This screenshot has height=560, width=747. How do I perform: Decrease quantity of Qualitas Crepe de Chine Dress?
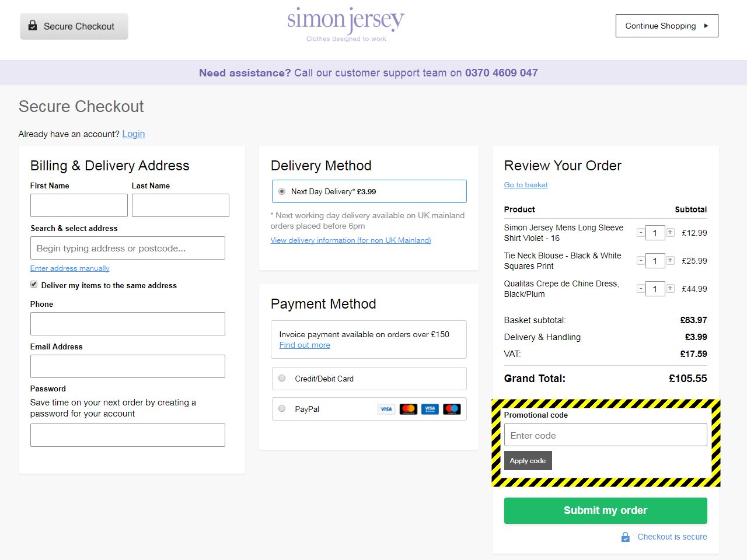coord(641,288)
